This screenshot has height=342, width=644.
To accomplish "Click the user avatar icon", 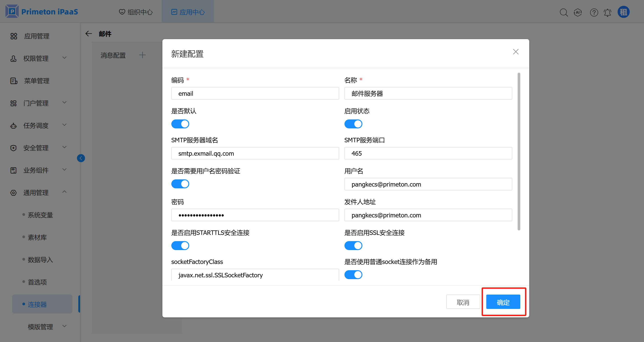I will [623, 12].
